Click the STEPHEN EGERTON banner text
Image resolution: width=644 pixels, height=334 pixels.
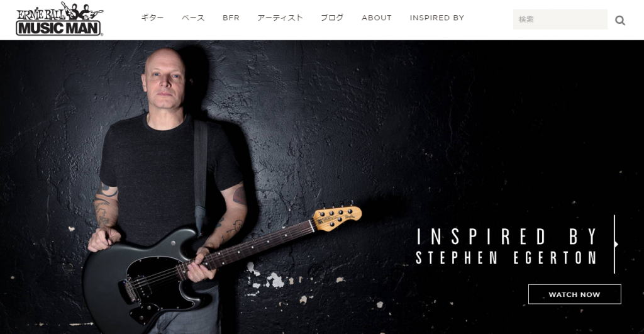pyautogui.click(x=506, y=258)
